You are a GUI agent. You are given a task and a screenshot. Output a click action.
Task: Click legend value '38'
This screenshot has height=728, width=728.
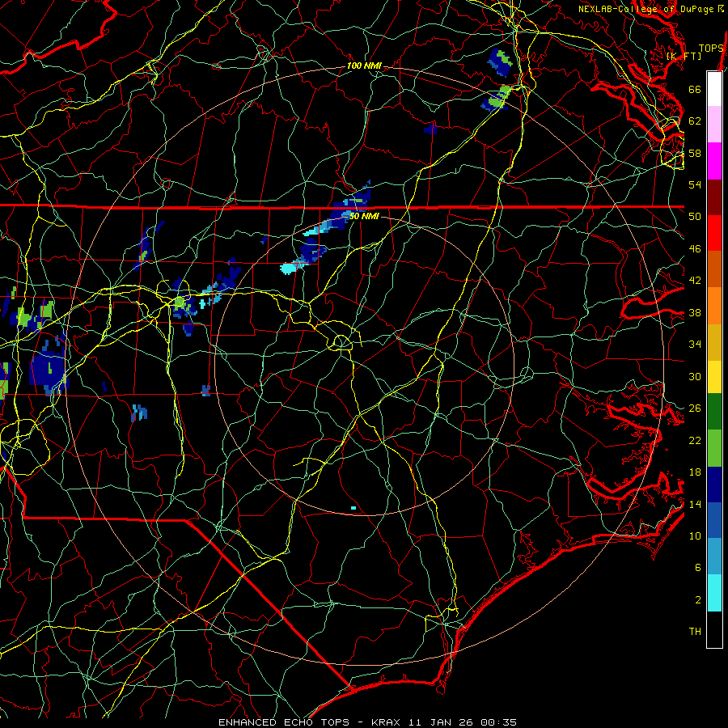[695, 312]
